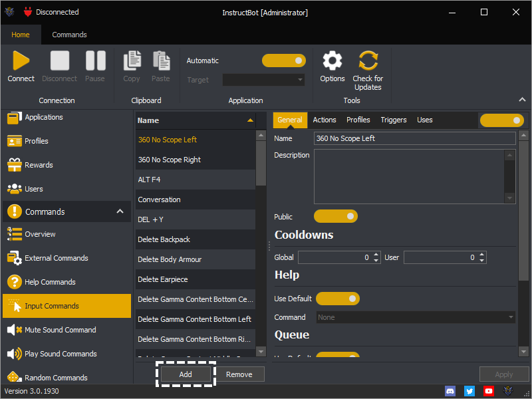Toggle the command enabled switch beside Uses
This screenshot has width=532, height=399.
(502, 120)
